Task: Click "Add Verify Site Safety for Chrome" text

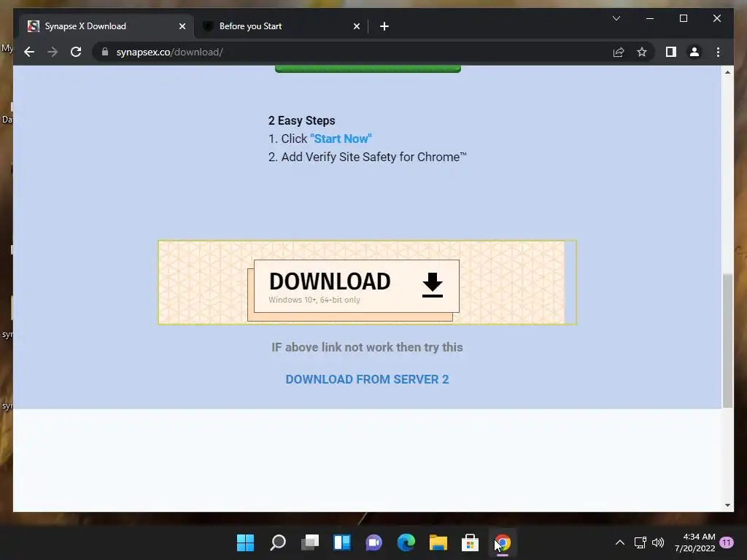Action: (x=374, y=157)
